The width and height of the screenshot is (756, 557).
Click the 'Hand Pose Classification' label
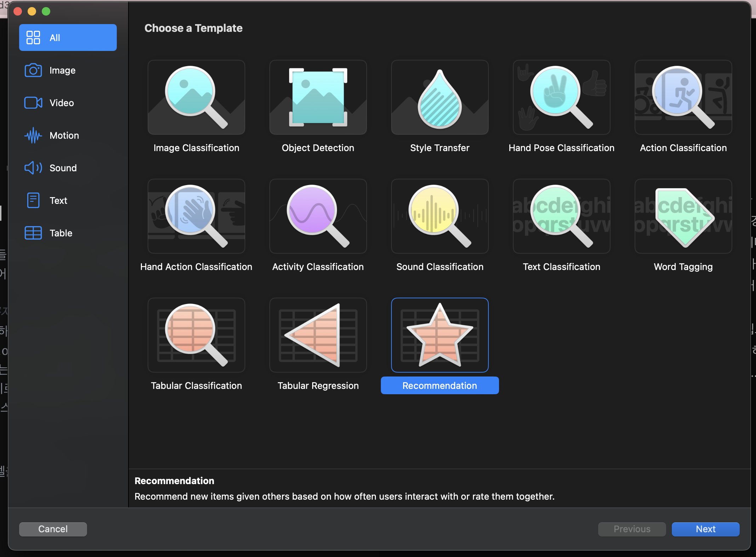pos(561,148)
